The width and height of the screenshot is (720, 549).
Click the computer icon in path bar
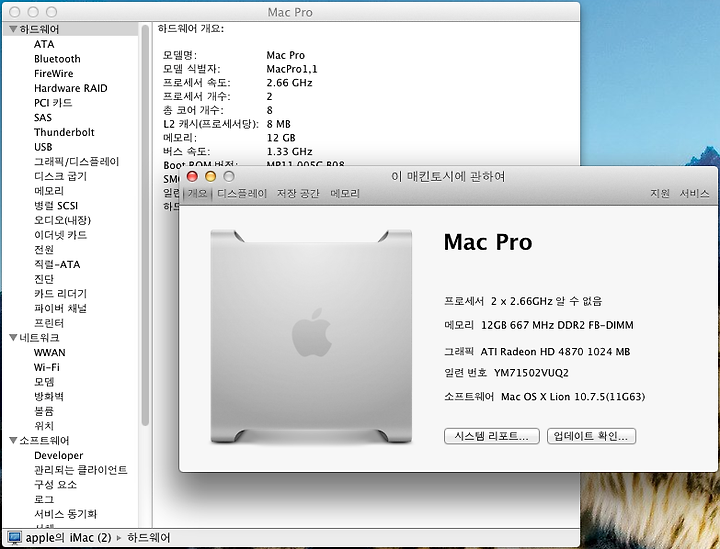(x=14, y=538)
